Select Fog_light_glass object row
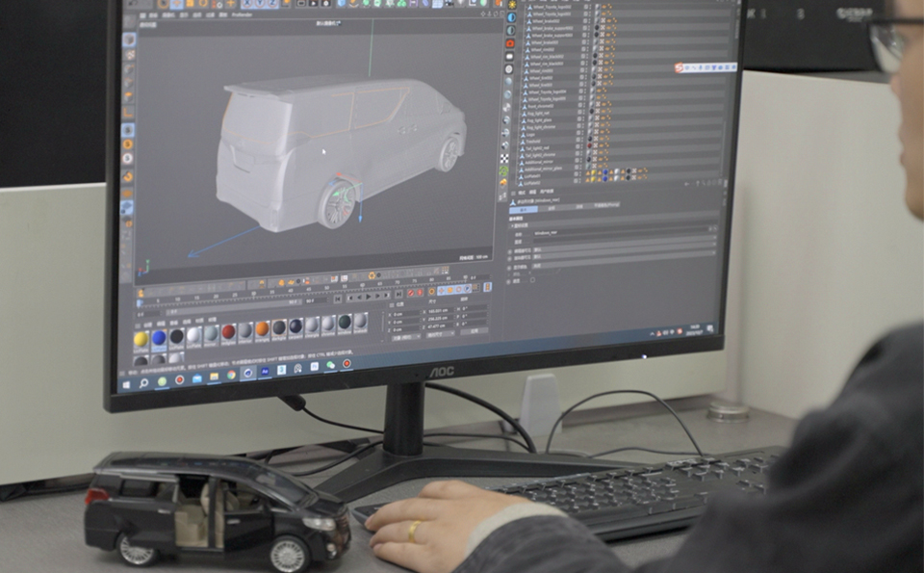 (539, 120)
